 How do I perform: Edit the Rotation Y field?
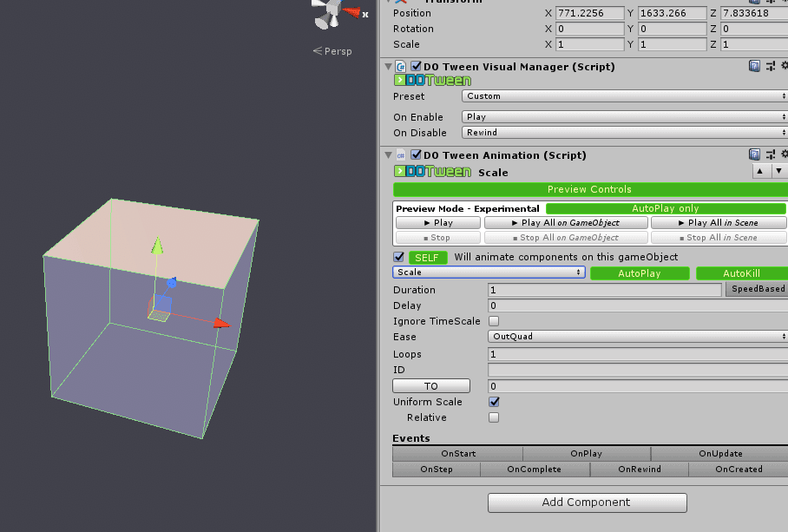(672, 29)
